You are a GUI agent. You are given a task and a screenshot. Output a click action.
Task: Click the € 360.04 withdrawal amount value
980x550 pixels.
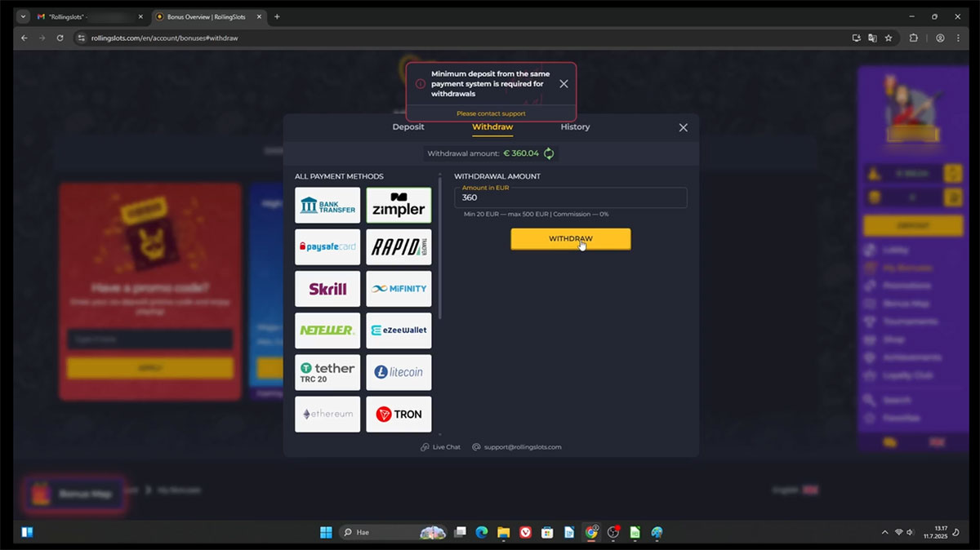pos(521,153)
